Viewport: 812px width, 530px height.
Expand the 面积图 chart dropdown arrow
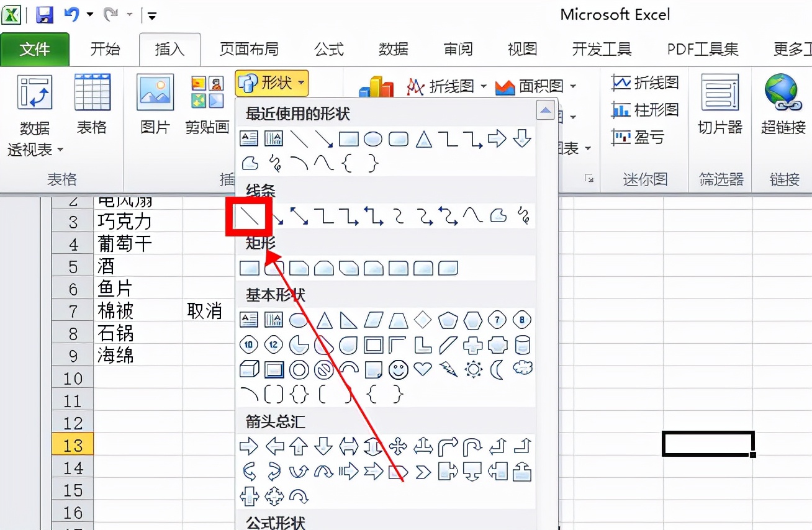(x=572, y=86)
